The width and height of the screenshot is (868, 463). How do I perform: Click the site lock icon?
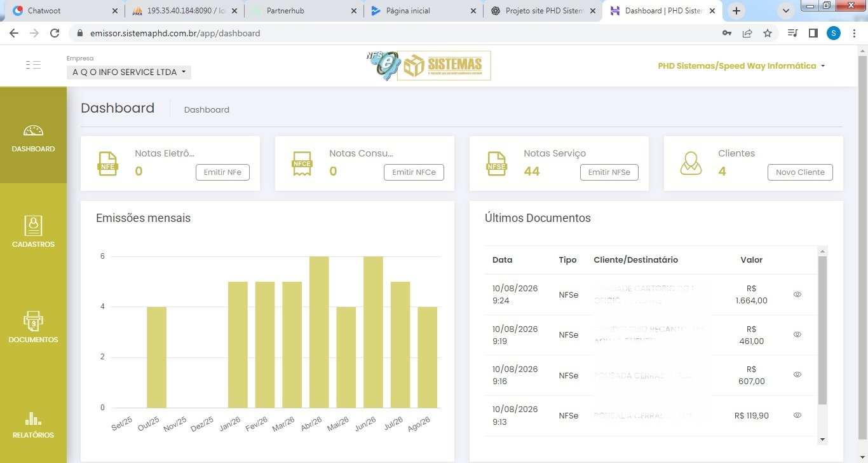pyautogui.click(x=80, y=33)
